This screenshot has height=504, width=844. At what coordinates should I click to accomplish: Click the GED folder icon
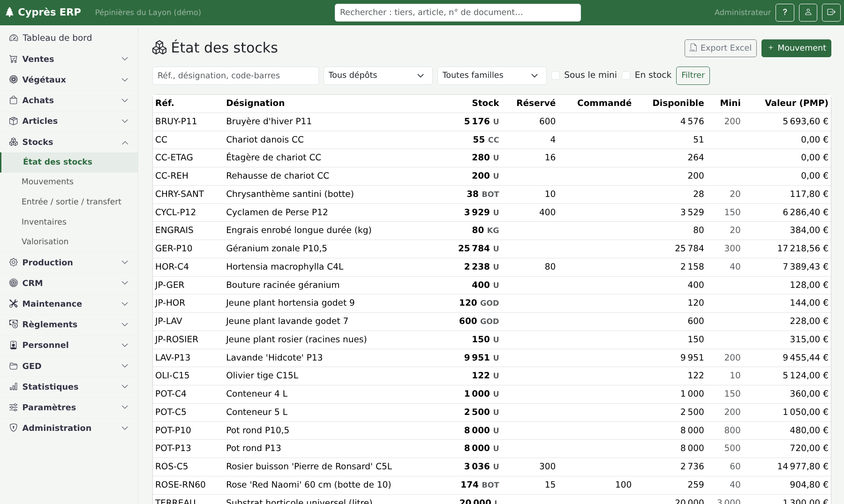point(14,366)
